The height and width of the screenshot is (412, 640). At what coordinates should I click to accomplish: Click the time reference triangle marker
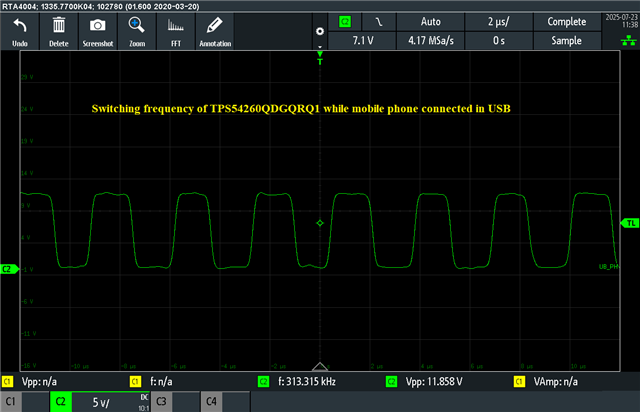click(x=320, y=366)
